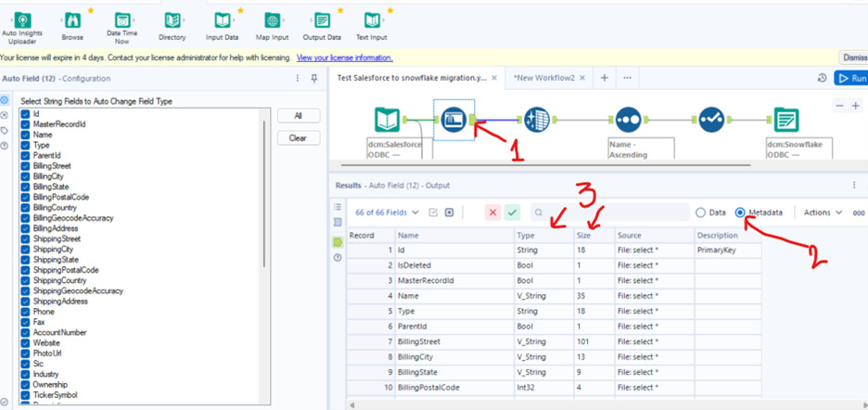Open the tab overflow ellipsis menu

(x=628, y=78)
